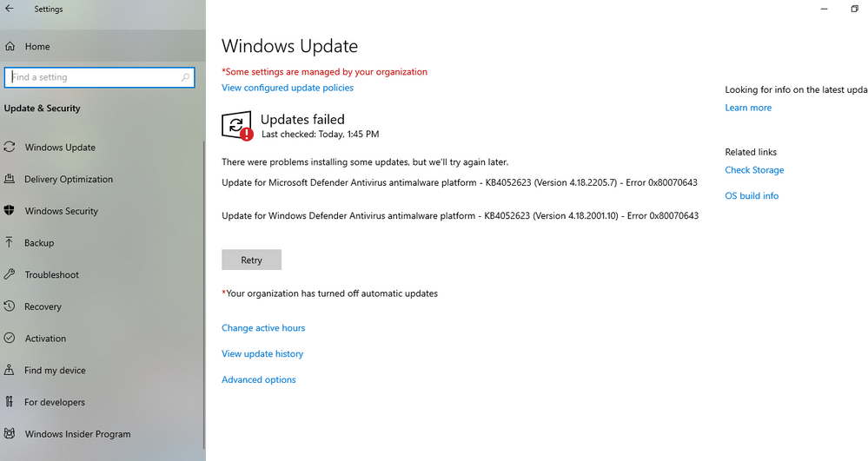Click the search magnifier icon
The width and height of the screenshot is (868, 461).
[185, 77]
